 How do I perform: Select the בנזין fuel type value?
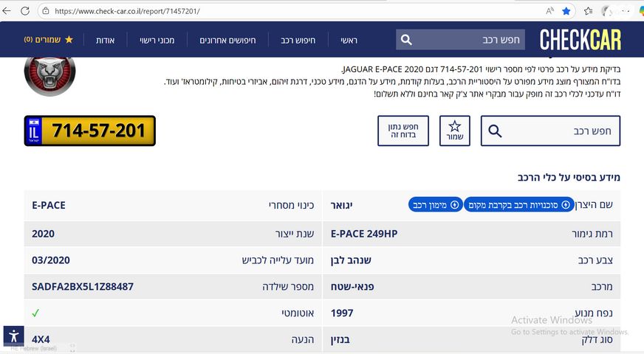pyautogui.click(x=340, y=340)
